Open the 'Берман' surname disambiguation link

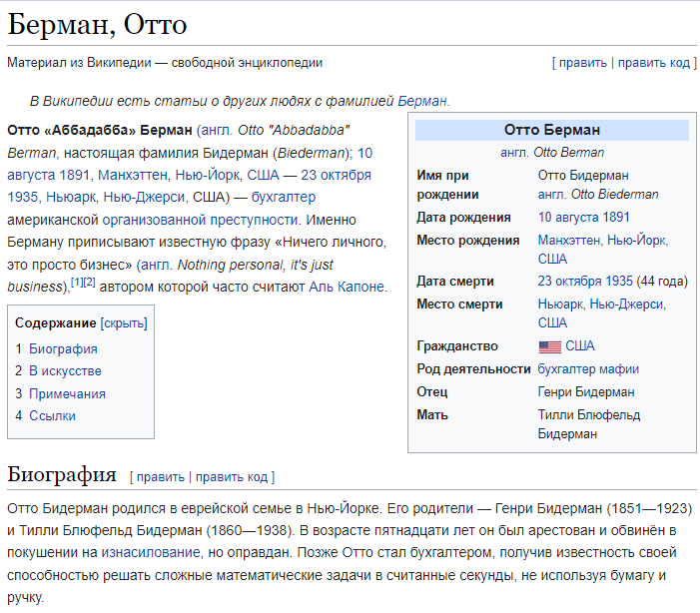point(421,101)
